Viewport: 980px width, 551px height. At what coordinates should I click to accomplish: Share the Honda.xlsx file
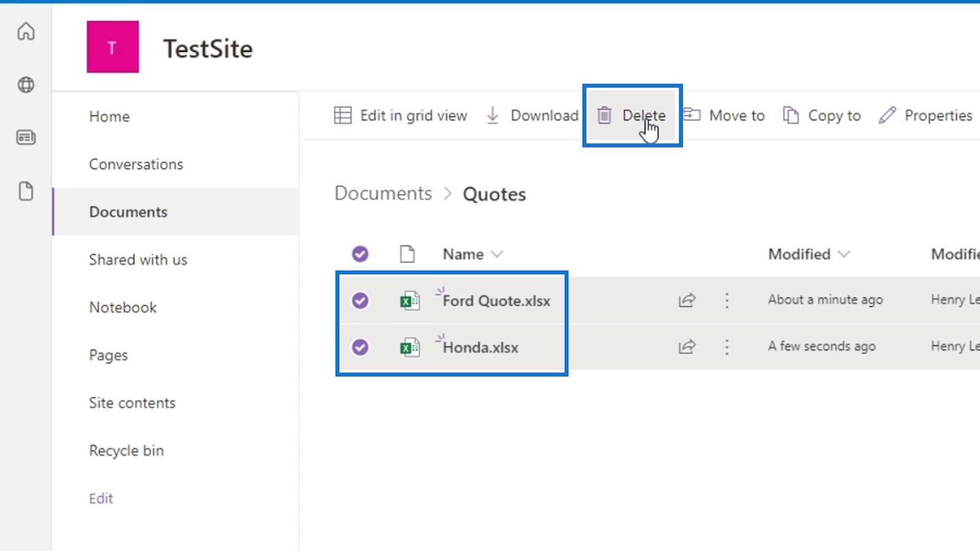687,347
